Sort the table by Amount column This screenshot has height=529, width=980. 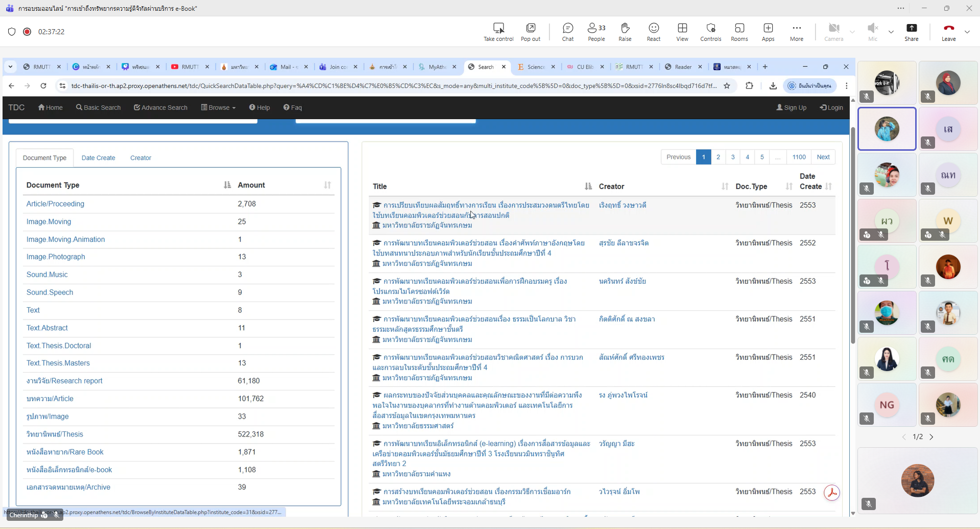(327, 185)
